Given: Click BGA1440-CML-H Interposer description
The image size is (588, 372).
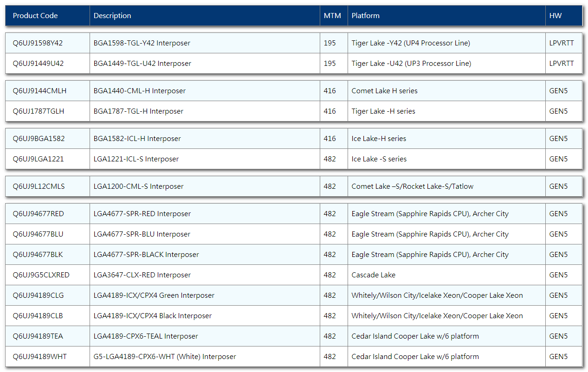Looking at the screenshot, I should 140,91.
